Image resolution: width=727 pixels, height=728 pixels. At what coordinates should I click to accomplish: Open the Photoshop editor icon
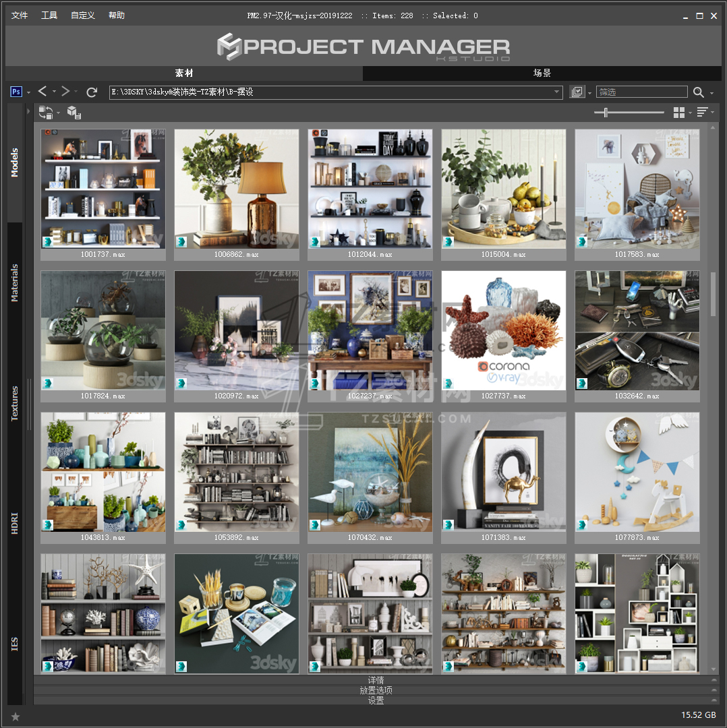coord(16,92)
